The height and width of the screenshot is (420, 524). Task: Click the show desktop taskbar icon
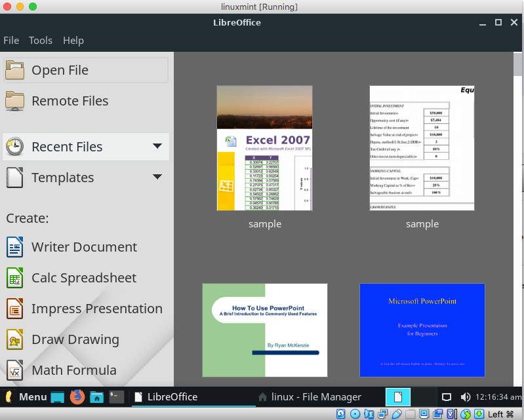click(x=58, y=397)
